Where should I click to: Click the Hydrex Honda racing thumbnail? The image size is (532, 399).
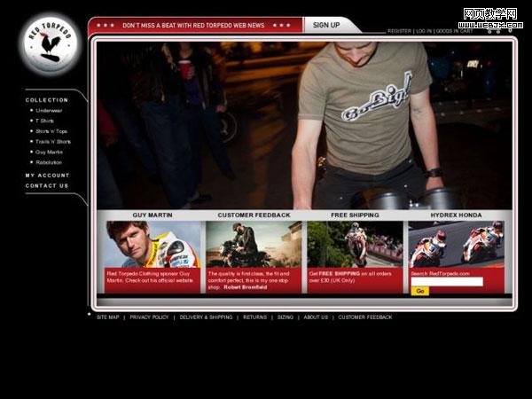coord(456,244)
